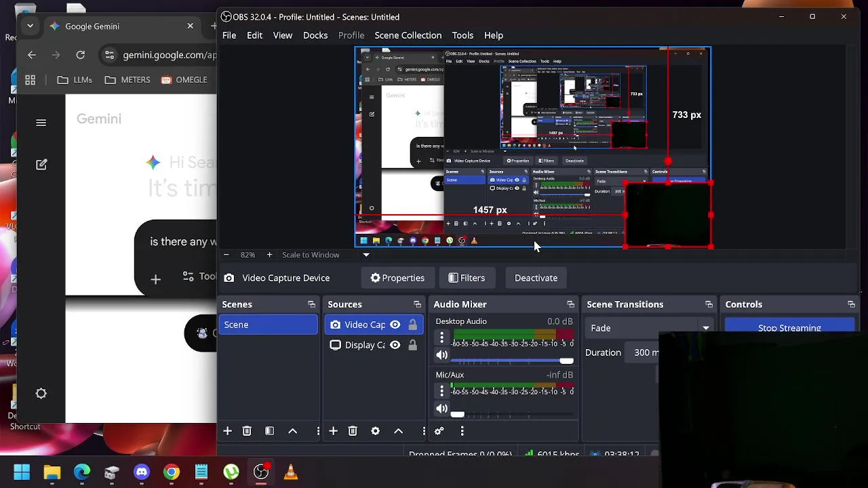The width and height of the screenshot is (868, 488).
Task: Hide the Display Capture source
Action: pyautogui.click(x=395, y=345)
